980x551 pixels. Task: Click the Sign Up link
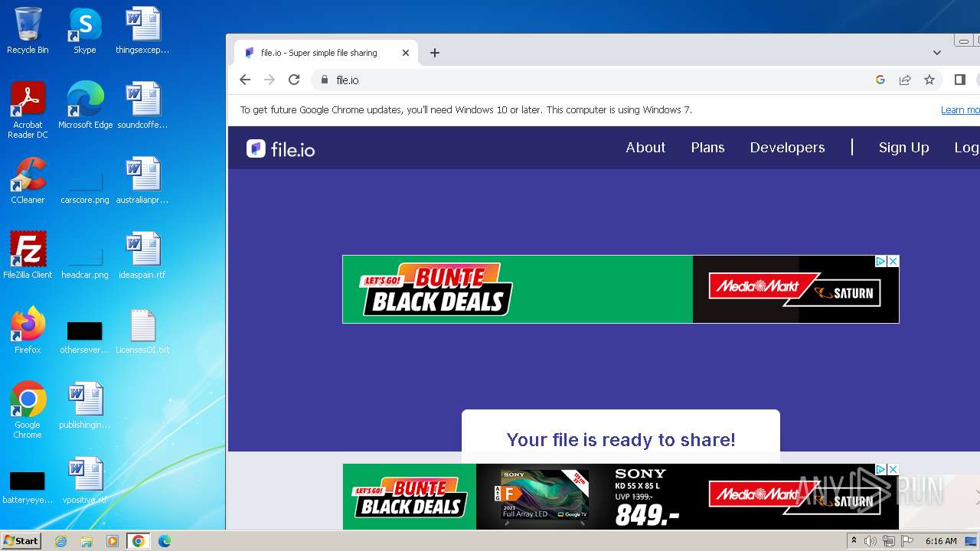tap(903, 148)
